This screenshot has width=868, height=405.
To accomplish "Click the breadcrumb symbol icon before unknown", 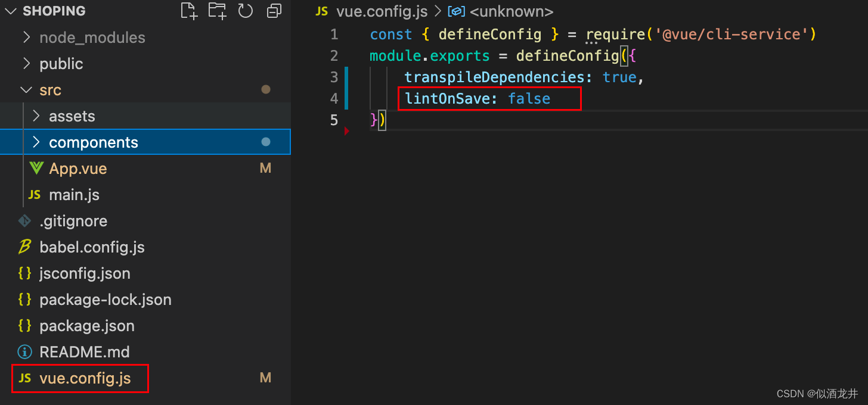I will [x=456, y=11].
